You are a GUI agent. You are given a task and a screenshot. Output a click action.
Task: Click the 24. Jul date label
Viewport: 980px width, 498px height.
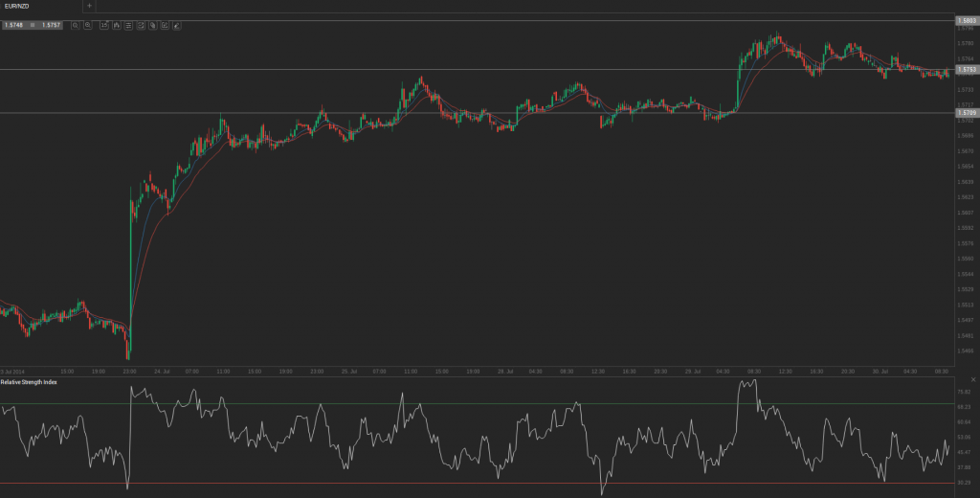162,371
